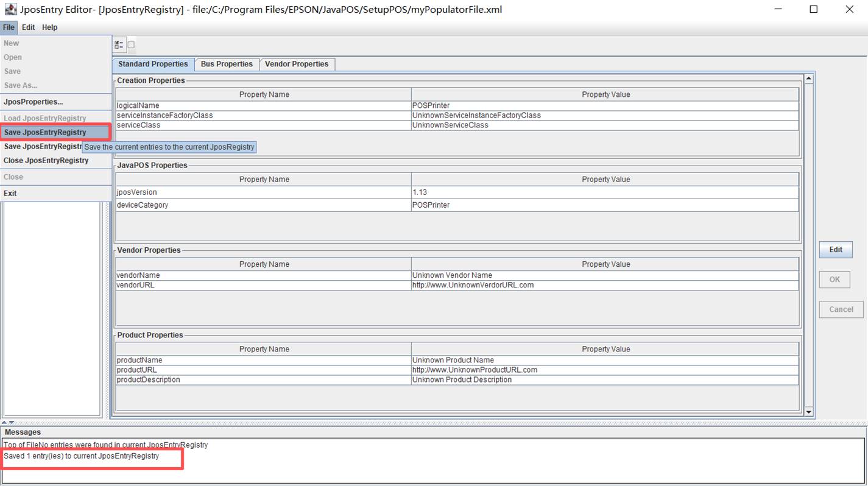Image resolution: width=868 pixels, height=486 pixels.
Task: Open the Help menu
Action: [x=50, y=27]
